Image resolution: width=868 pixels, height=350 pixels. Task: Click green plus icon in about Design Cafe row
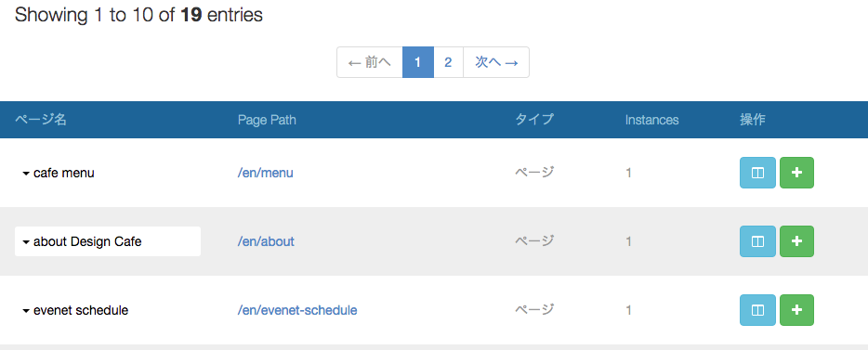coord(796,241)
